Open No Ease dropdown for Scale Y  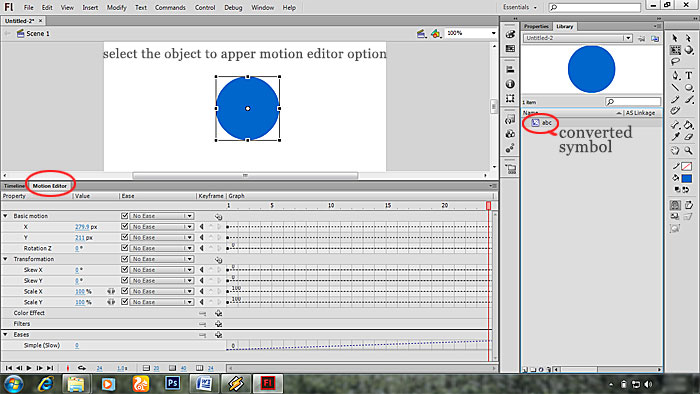tap(161, 302)
